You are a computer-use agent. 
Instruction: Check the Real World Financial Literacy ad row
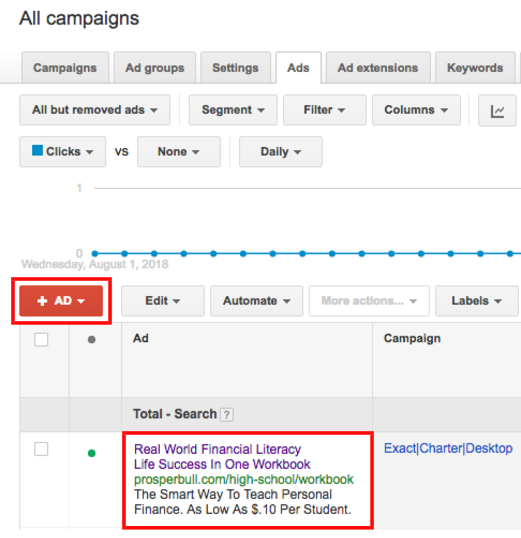[41, 449]
